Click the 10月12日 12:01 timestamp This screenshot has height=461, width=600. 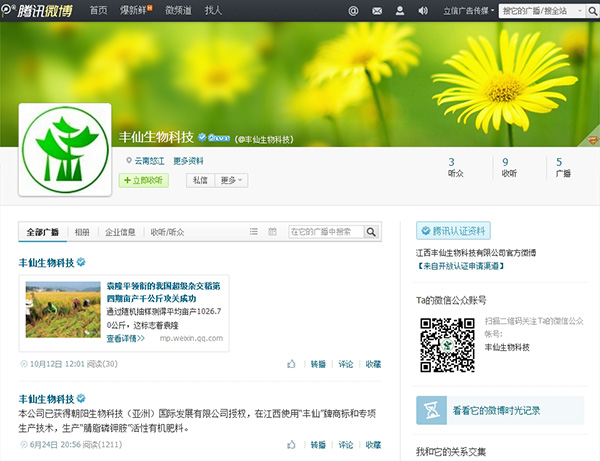[57, 364]
